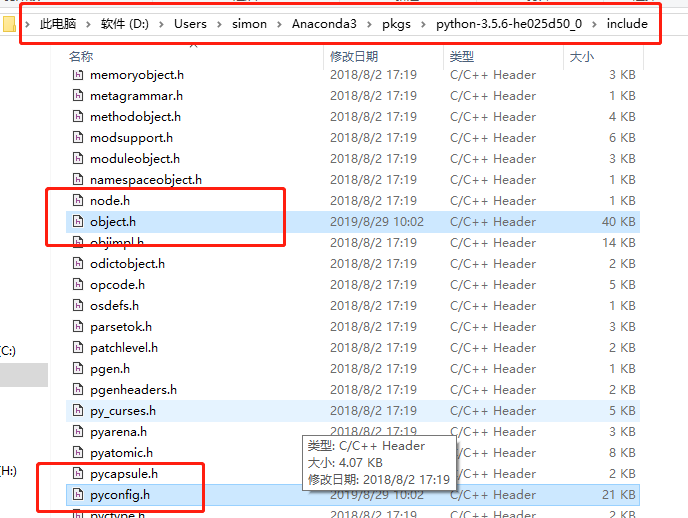Viewport: 688px width, 518px height.
Task: Sort files by 大小 column header
Action: pyautogui.click(x=581, y=57)
